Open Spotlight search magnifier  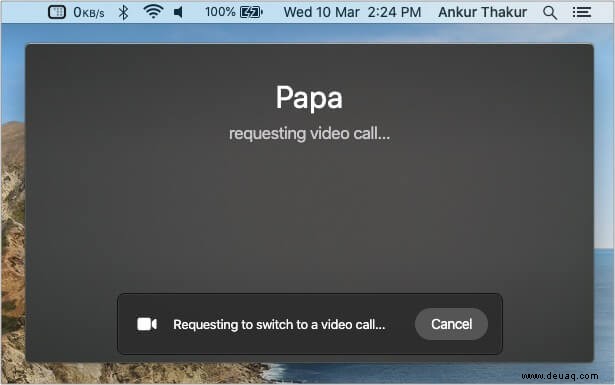click(x=550, y=13)
